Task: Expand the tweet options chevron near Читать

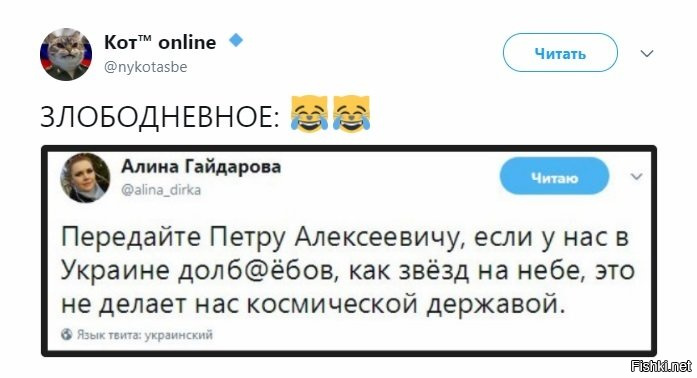Action: pyautogui.click(x=647, y=54)
